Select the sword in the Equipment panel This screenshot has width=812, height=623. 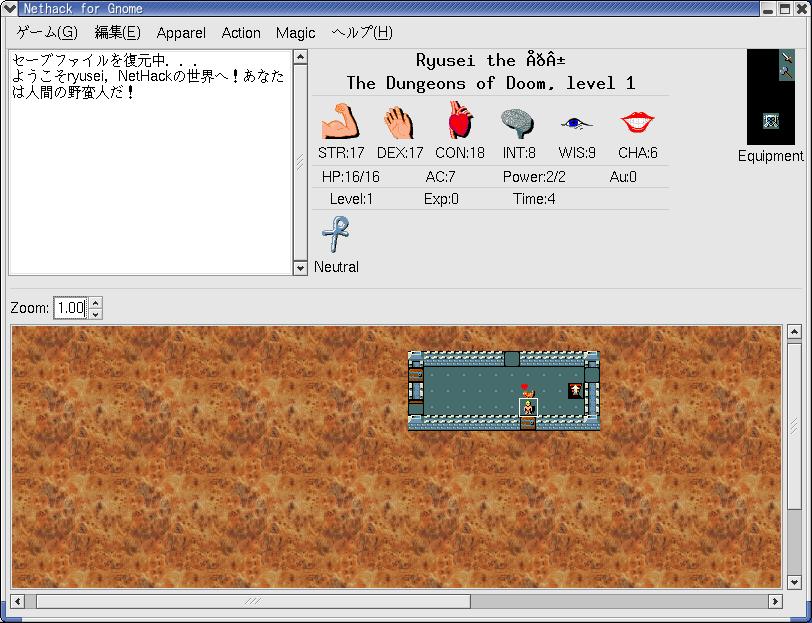tap(787, 57)
